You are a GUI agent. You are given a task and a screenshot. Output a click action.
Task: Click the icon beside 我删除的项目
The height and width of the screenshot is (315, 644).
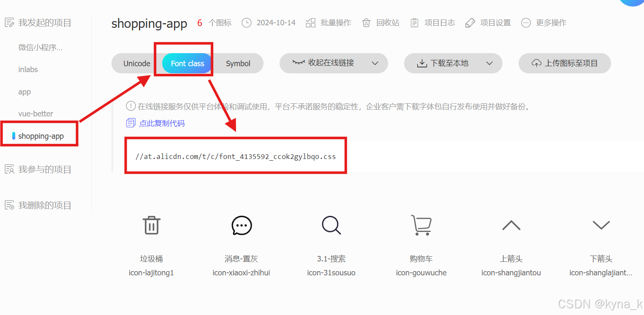(x=9, y=205)
